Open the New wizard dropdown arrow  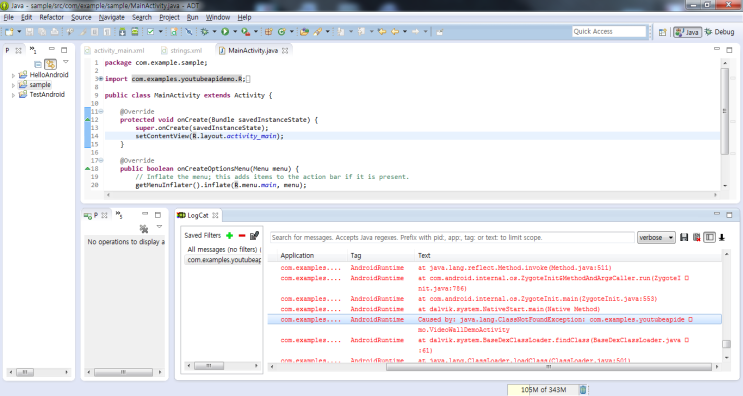(19, 32)
